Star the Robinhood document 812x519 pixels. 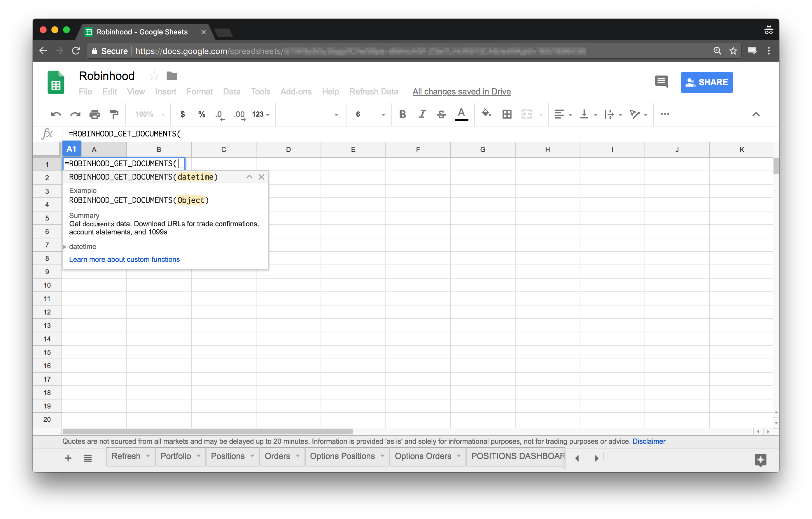click(154, 76)
